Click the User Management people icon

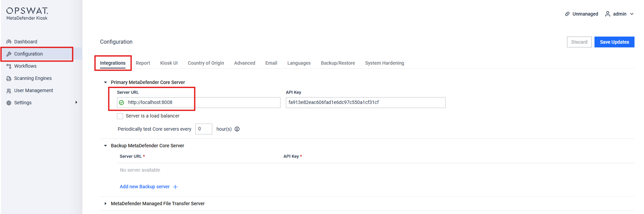(9, 91)
